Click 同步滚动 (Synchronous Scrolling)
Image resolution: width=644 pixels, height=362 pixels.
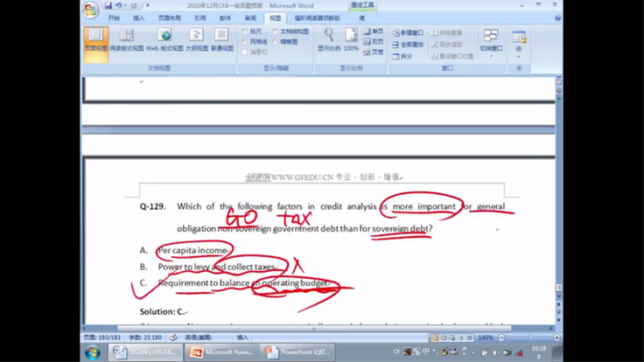point(447,45)
